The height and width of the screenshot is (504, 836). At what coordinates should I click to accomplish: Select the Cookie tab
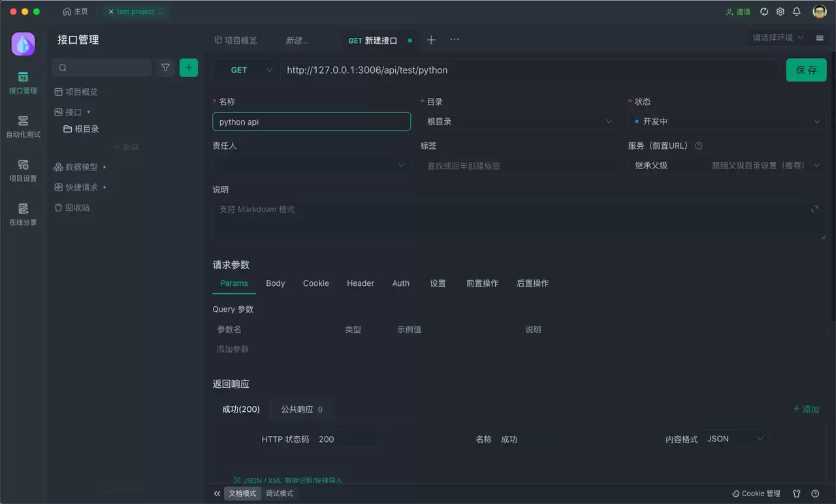click(x=316, y=283)
